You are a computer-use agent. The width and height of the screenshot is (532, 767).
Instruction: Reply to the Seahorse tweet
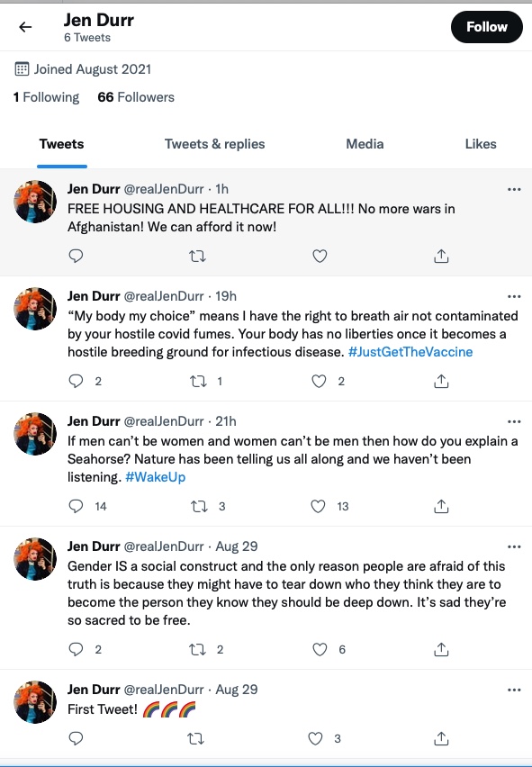coord(76,506)
